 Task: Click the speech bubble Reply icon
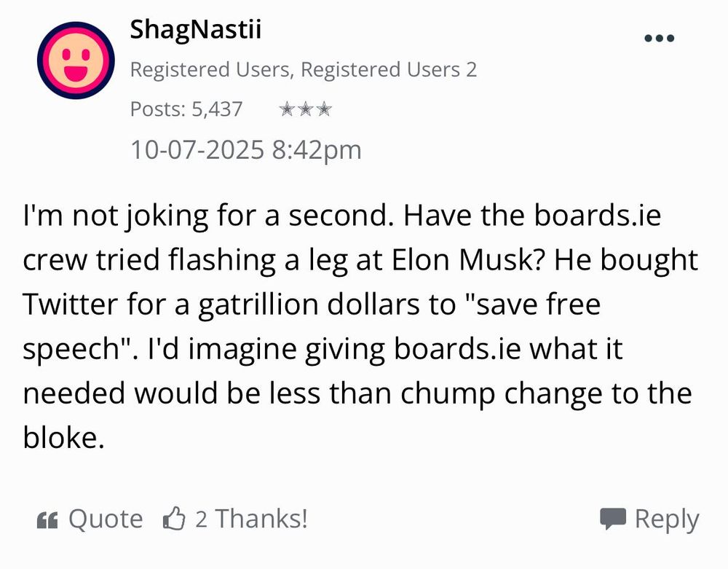(612, 519)
